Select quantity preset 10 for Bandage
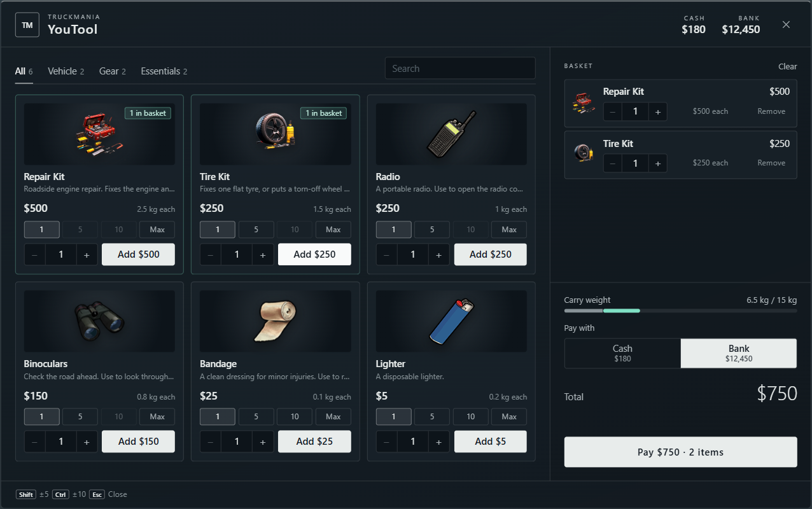The image size is (812, 509). [295, 417]
